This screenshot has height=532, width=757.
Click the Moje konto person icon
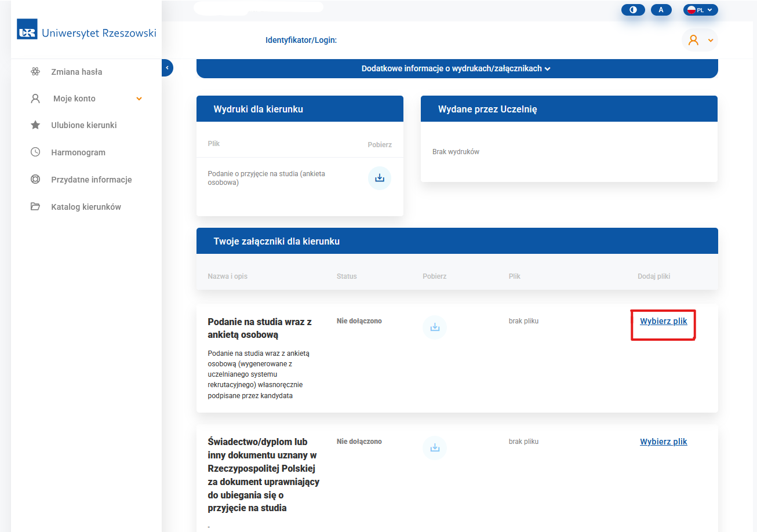click(x=35, y=99)
